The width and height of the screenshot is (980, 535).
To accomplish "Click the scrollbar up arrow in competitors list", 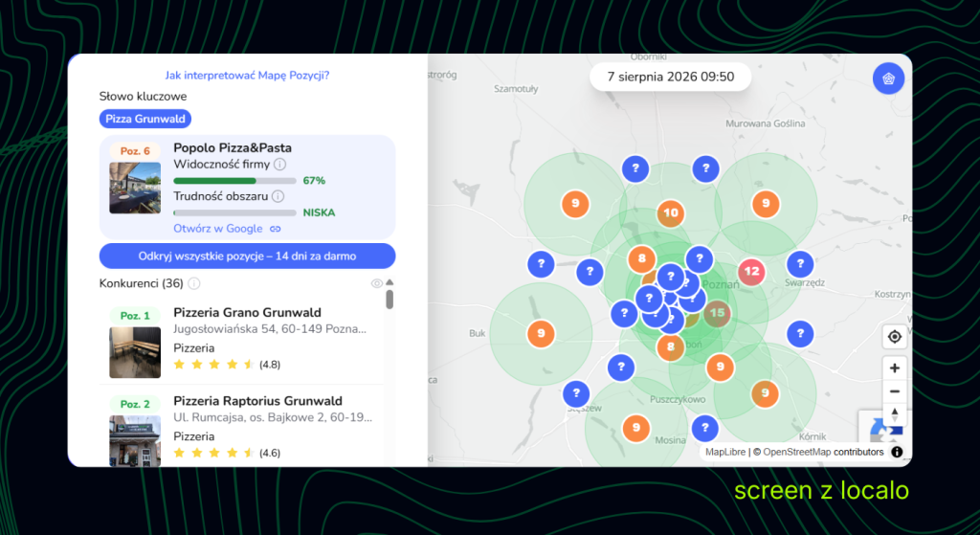I will click(390, 282).
